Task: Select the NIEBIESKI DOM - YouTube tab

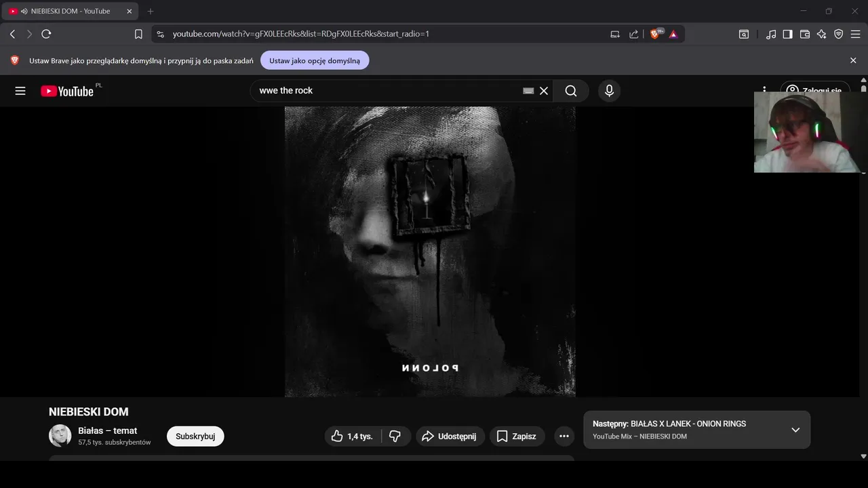Action: tap(70, 11)
